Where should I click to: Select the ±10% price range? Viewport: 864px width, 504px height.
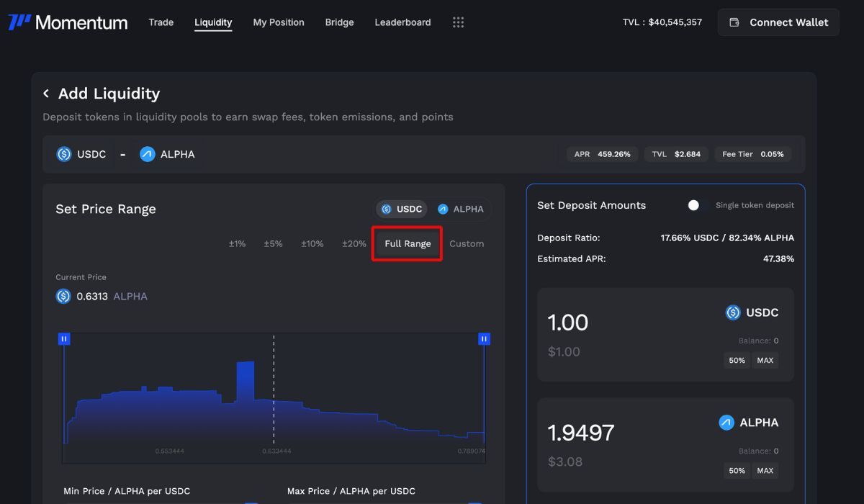312,243
